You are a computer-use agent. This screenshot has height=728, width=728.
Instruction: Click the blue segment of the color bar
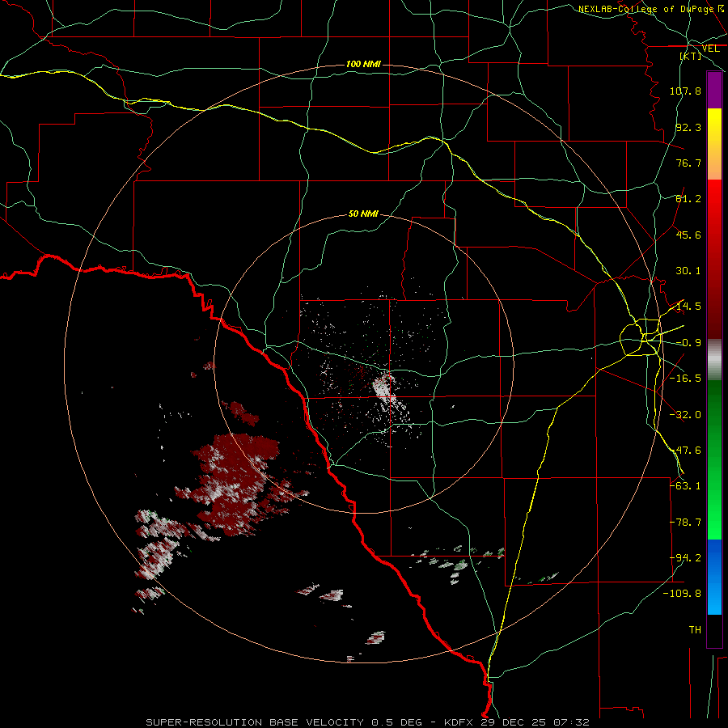click(714, 577)
